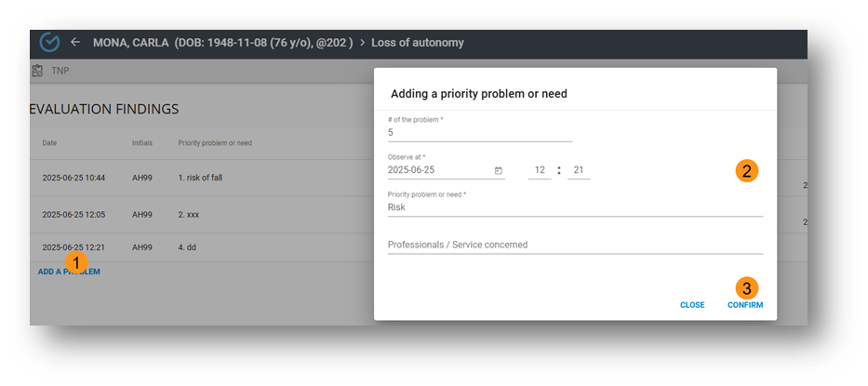Focus the '# of the problem' field
The image size is (868, 386).
tap(479, 132)
